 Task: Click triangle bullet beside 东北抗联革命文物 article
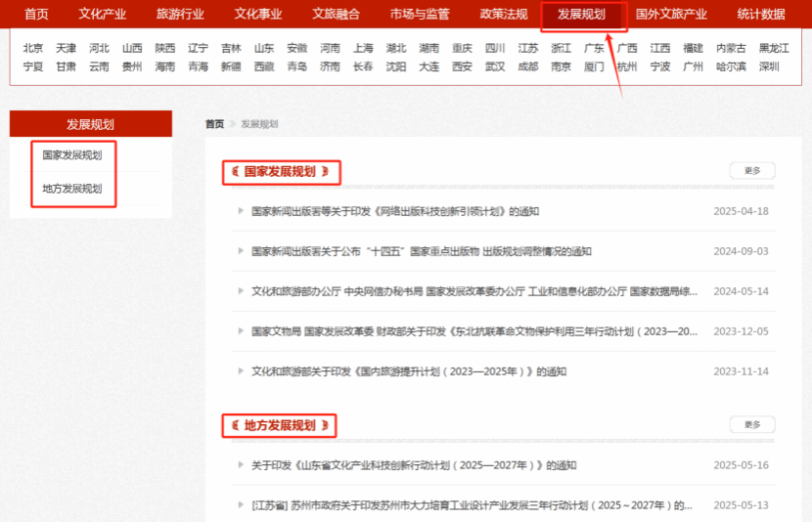coord(241,331)
